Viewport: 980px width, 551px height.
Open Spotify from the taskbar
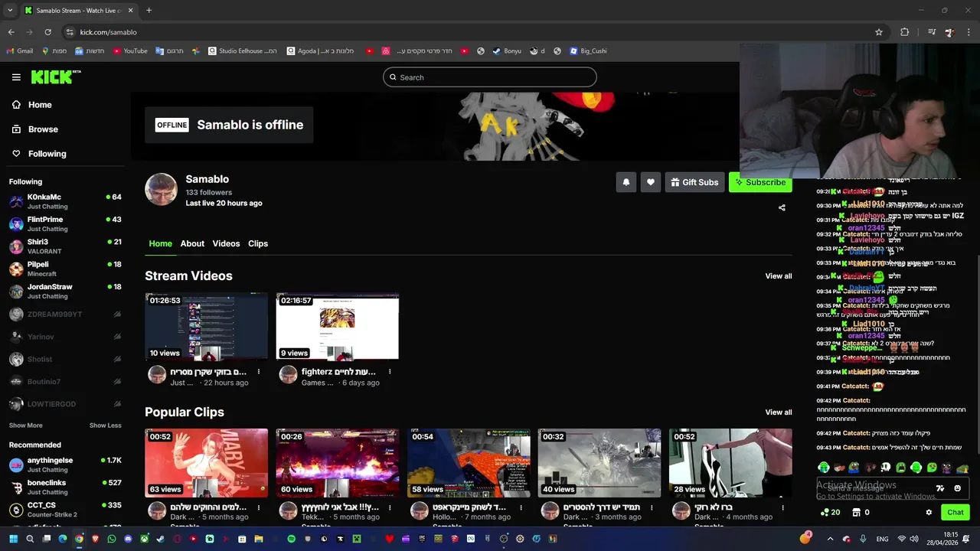(x=291, y=539)
